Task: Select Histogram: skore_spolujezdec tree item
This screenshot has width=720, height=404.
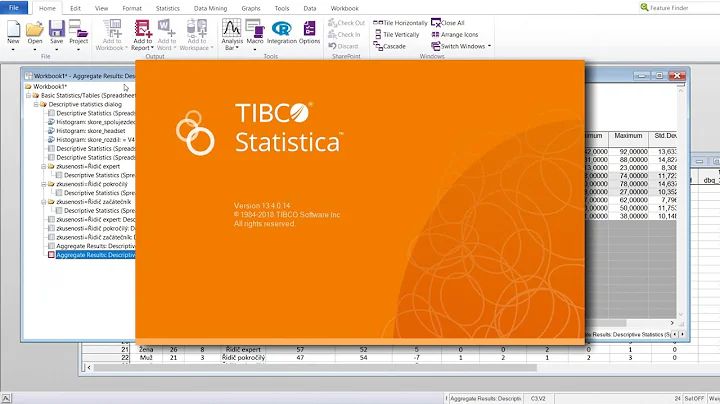Action: pyautogui.click(x=96, y=122)
